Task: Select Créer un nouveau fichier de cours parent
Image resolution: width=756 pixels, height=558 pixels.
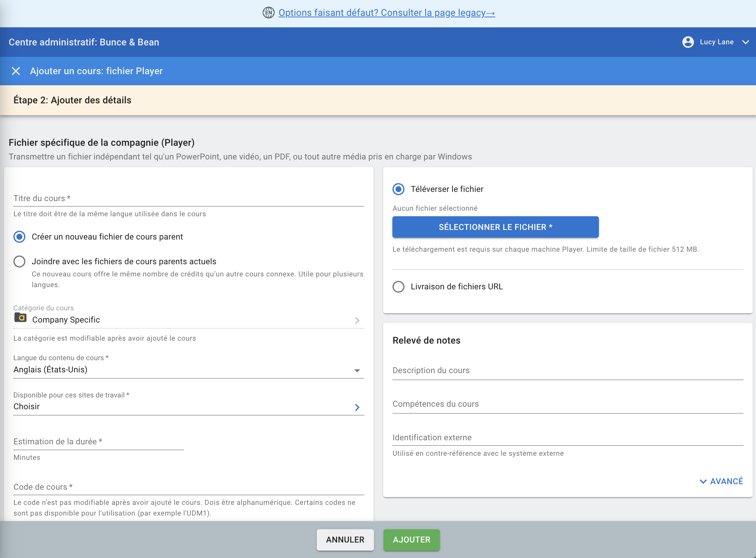Action: click(x=20, y=237)
